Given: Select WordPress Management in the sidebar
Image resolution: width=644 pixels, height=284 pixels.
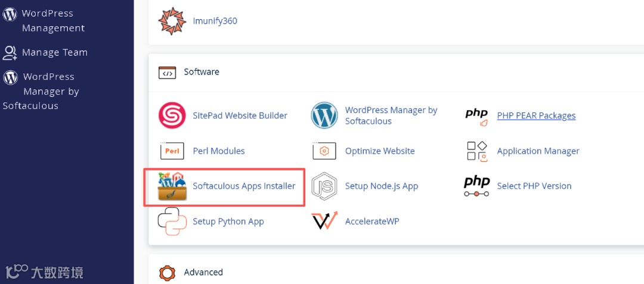Looking at the screenshot, I should pos(52,21).
